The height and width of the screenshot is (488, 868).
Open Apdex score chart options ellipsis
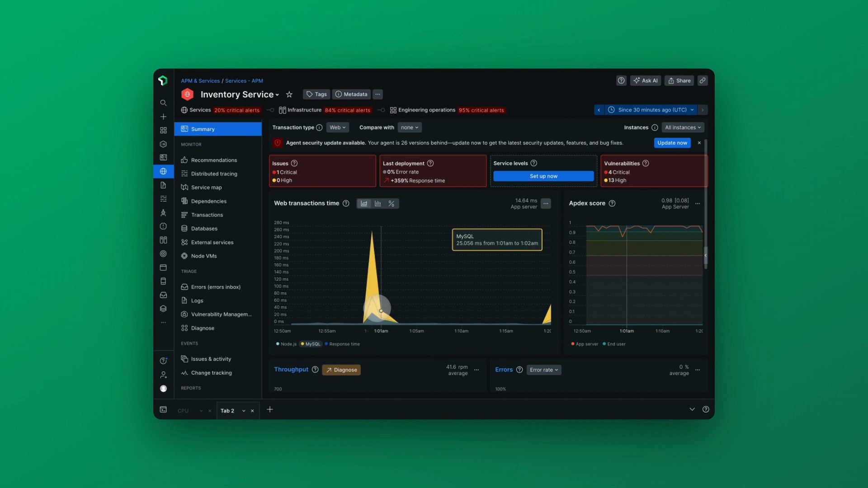coord(698,203)
